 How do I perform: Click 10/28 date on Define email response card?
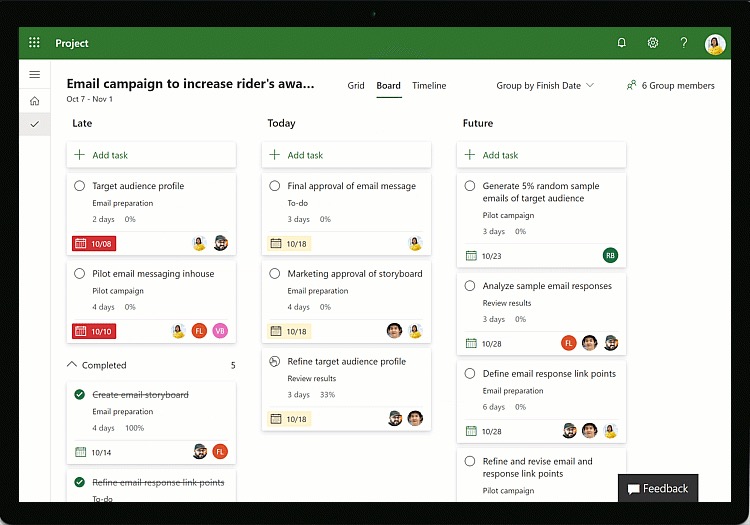click(x=484, y=431)
